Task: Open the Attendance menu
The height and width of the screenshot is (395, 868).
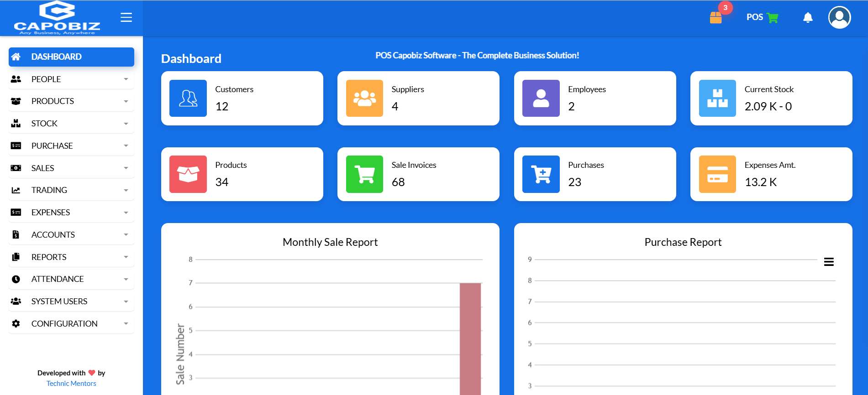Action: [71, 279]
